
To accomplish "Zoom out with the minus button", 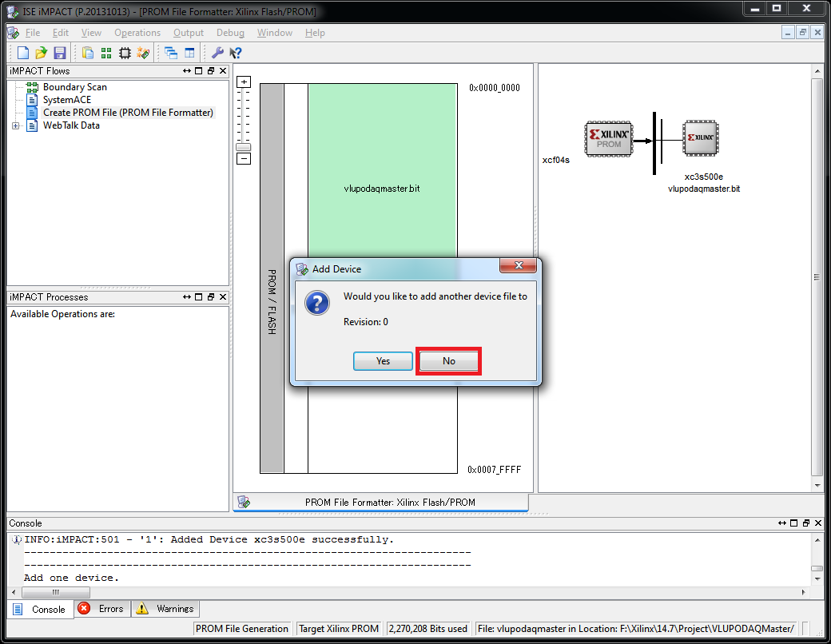I will pyautogui.click(x=244, y=158).
